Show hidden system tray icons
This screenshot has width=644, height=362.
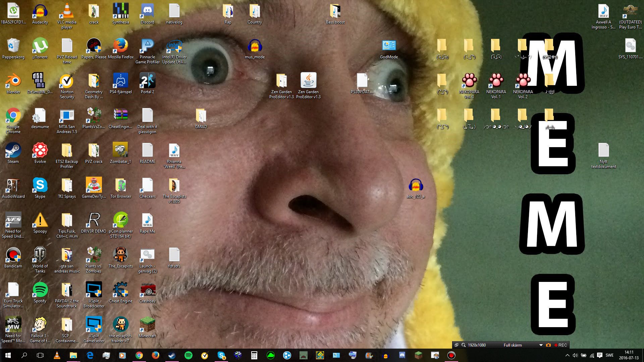(567, 355)
